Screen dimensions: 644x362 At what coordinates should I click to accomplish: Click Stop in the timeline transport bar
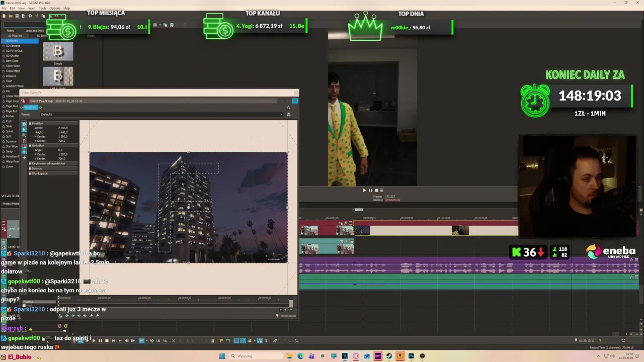coord(107,340)
